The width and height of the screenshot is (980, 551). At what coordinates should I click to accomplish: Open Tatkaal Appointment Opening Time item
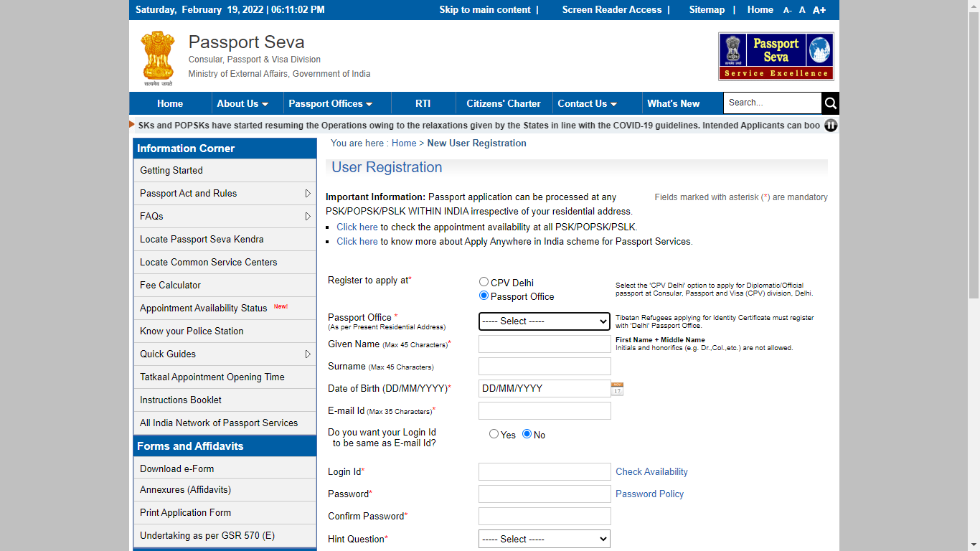pos(225,377)
